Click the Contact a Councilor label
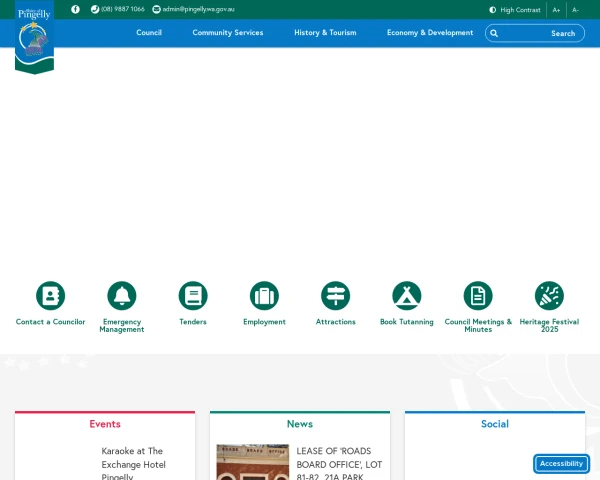This screenshot has width=600, height=480. [x=51, y=322]
